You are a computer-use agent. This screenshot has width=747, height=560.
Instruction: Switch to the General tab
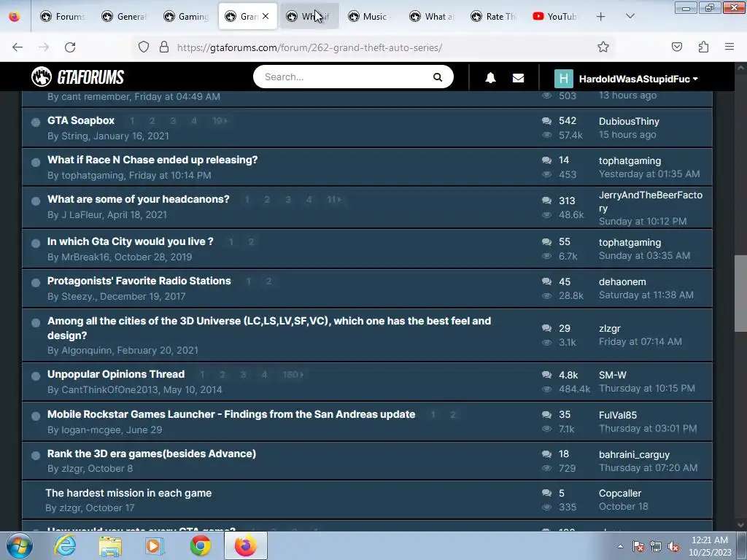tap(124, 17)
